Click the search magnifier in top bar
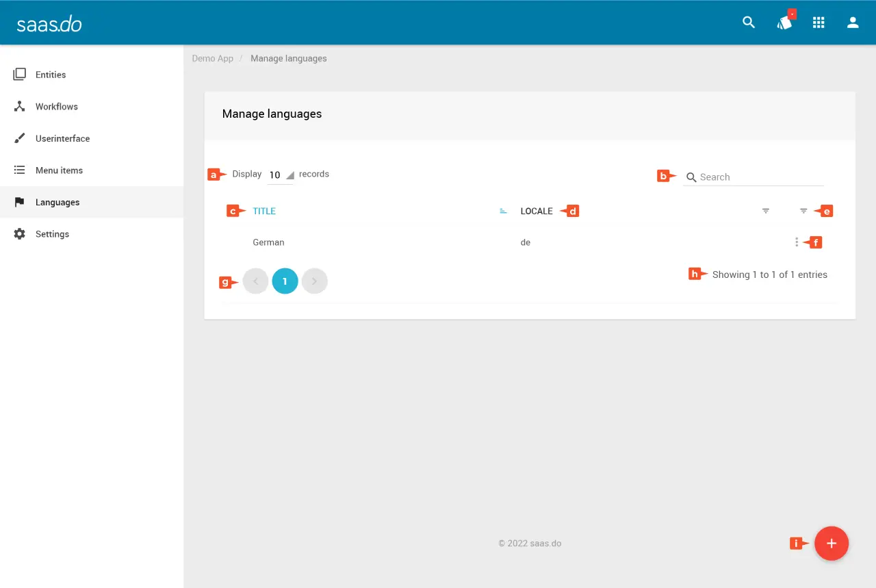This screenshot has height=588, width=876. (749, 23)
